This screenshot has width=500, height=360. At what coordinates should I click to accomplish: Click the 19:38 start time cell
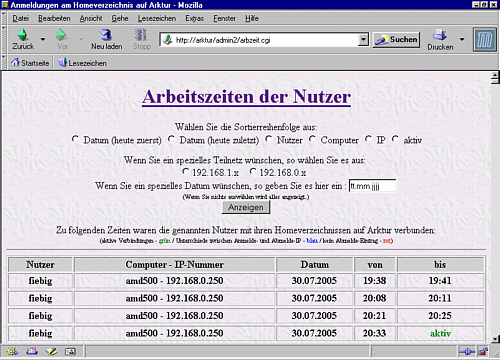tap(375, 281)
